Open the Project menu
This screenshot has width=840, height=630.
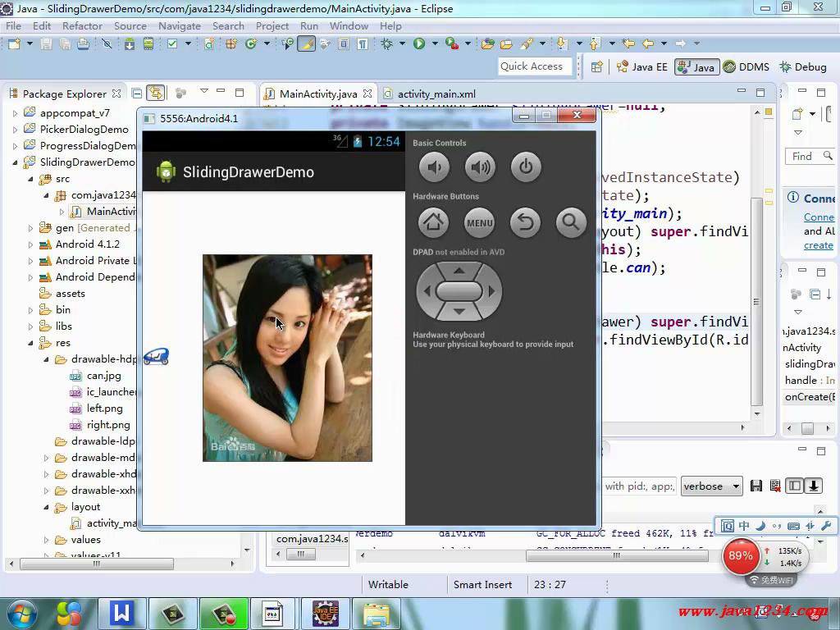click(272, 25)
